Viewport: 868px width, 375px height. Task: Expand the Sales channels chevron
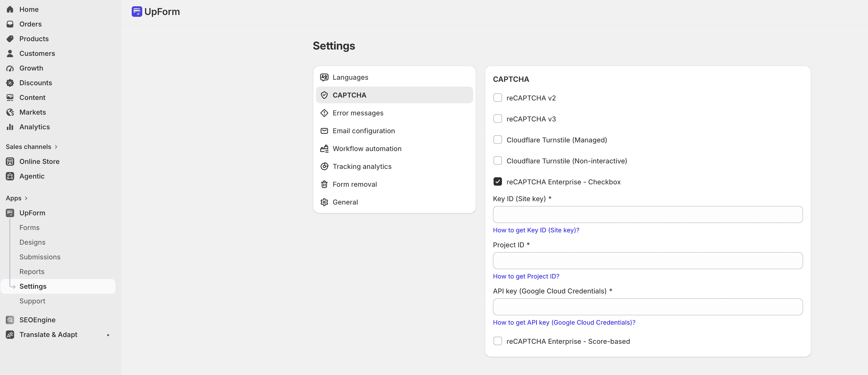[x=56, y=147]
